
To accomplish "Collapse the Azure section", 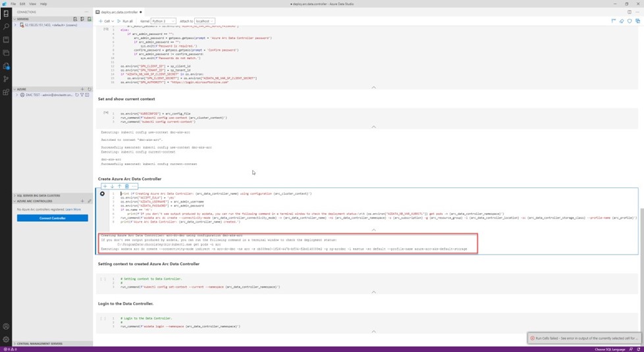I will tap(14, 89).
